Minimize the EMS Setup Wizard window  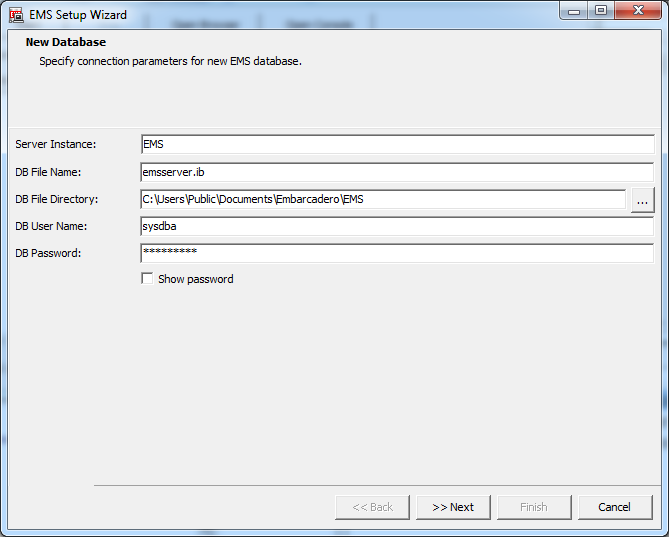click(574, 11)
